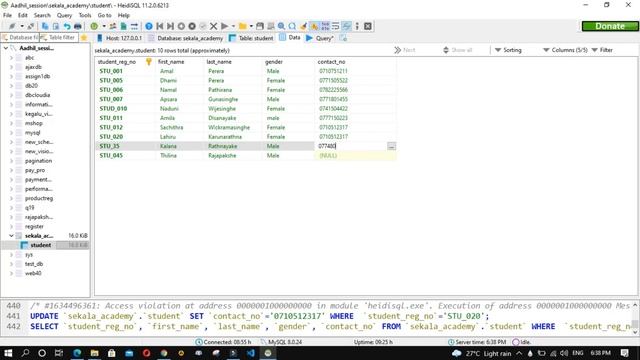
Task: Click the run query play icon
Action: [224, 26]
